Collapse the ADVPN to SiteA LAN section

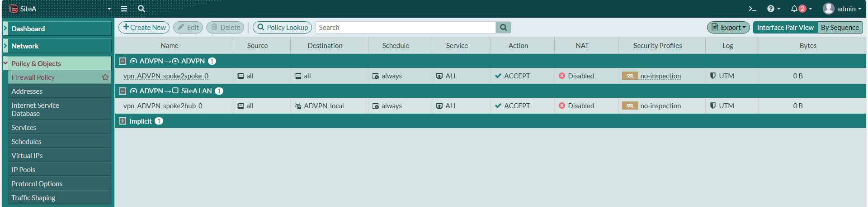coord(123,91)
